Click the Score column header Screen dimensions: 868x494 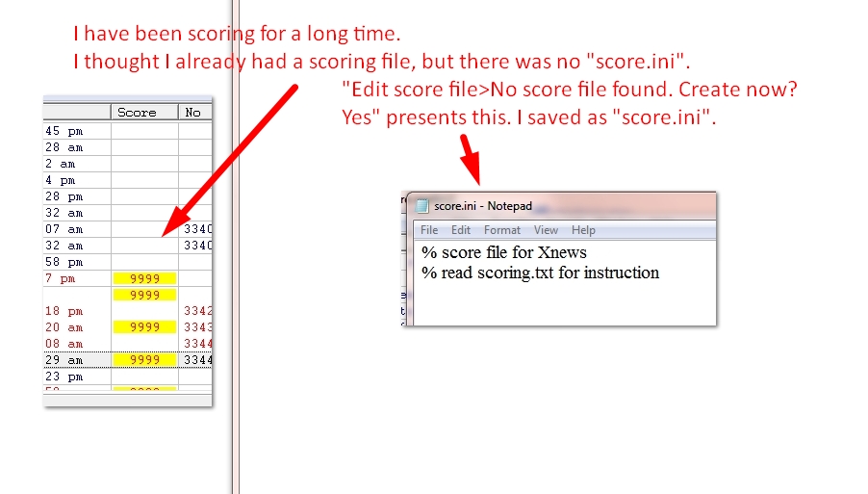pyautogui.click(x=144, y=113)
